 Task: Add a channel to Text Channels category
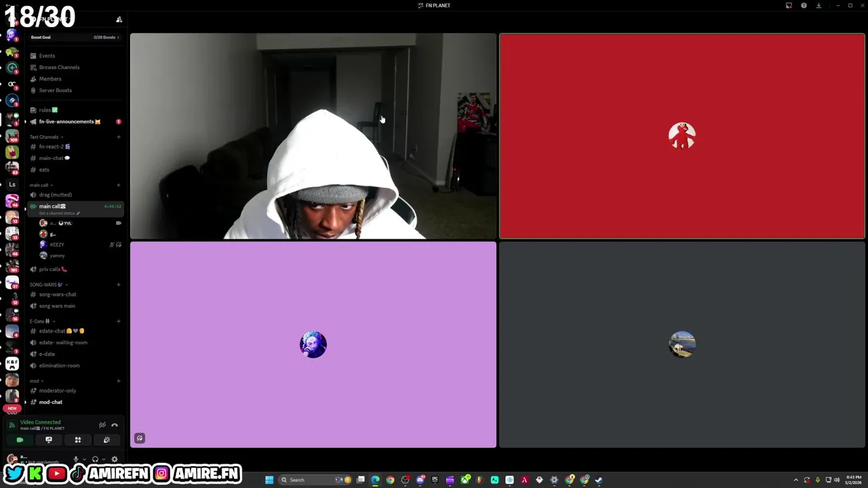click(118, 137)
